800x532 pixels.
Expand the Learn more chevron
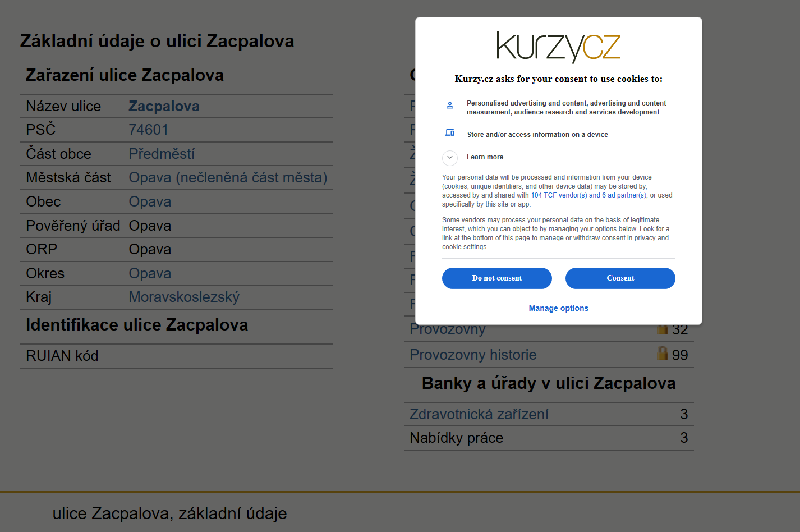(450, 158)
